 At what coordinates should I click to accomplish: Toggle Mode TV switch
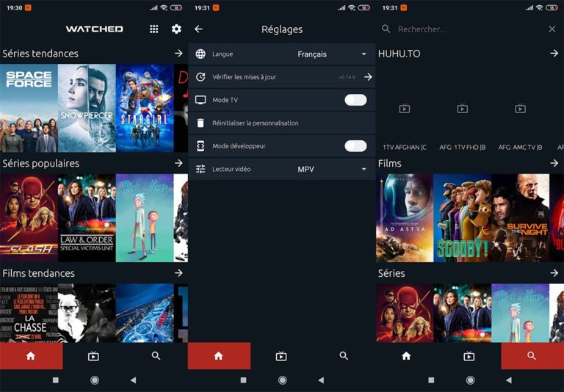pos(355,100)
